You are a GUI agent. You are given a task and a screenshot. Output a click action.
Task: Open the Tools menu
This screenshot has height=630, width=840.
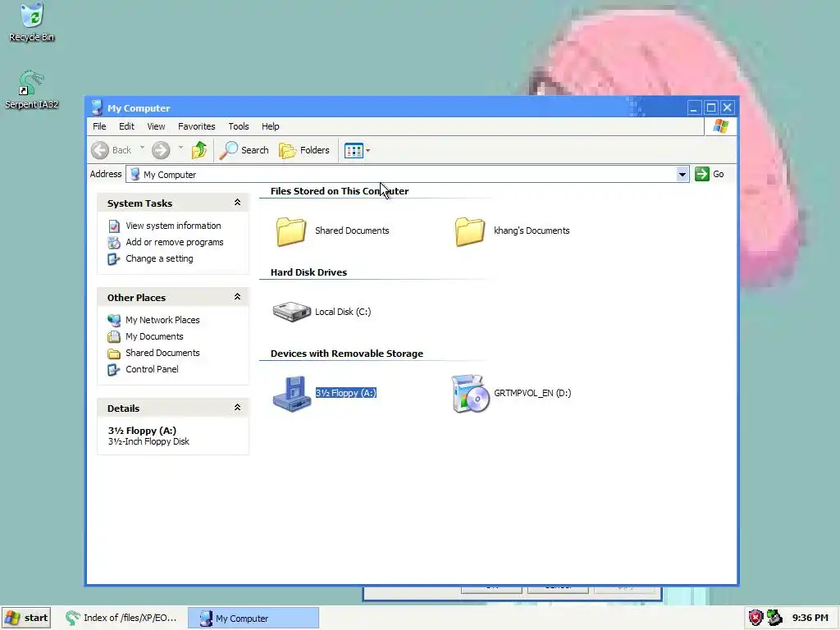pyautogui.click(x=239, y=126)
